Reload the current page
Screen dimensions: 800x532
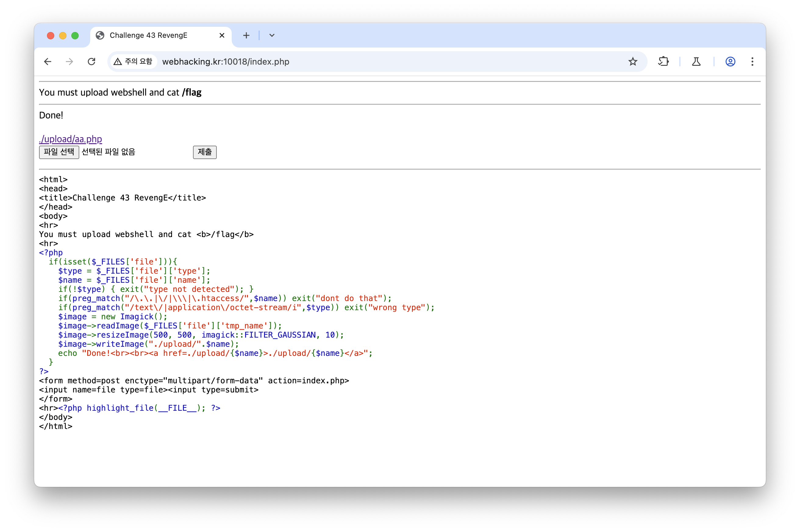point(91,62)
